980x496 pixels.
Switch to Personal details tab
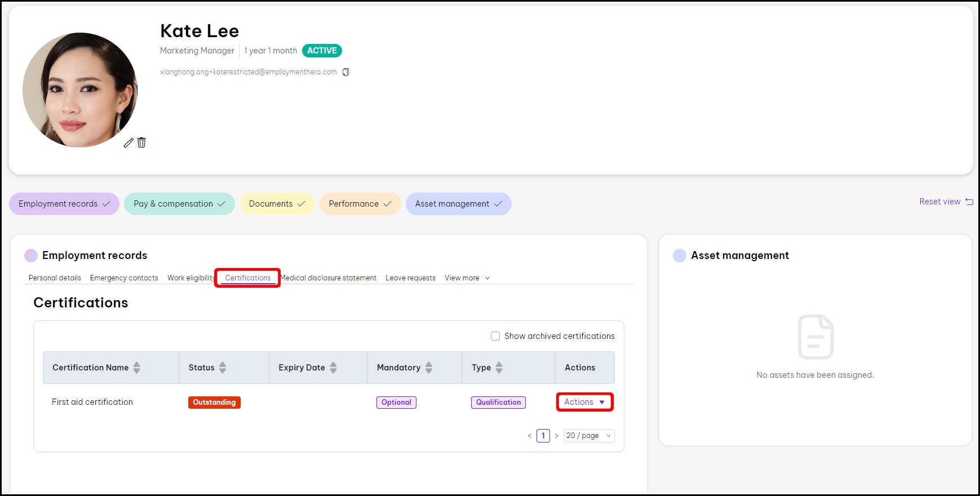point(55,278)
